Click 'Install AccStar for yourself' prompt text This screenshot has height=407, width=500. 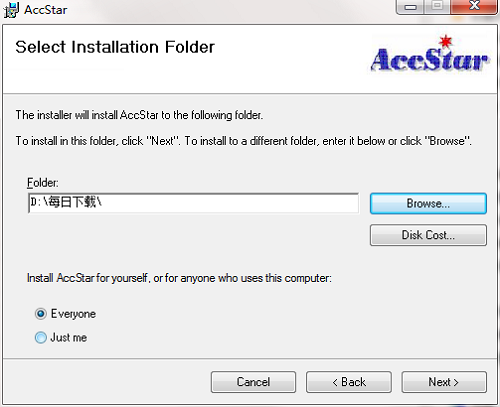pos(179,278)
